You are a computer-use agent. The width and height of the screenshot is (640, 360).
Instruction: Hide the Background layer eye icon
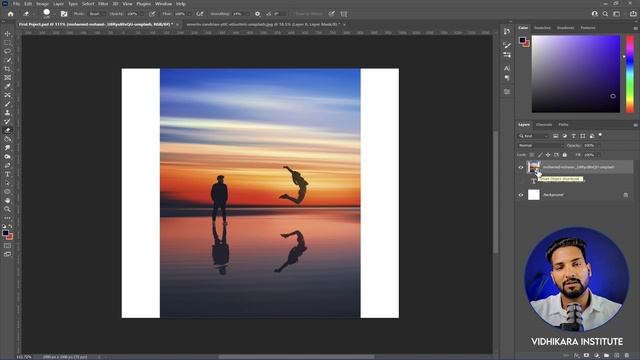tap(521, 195)
